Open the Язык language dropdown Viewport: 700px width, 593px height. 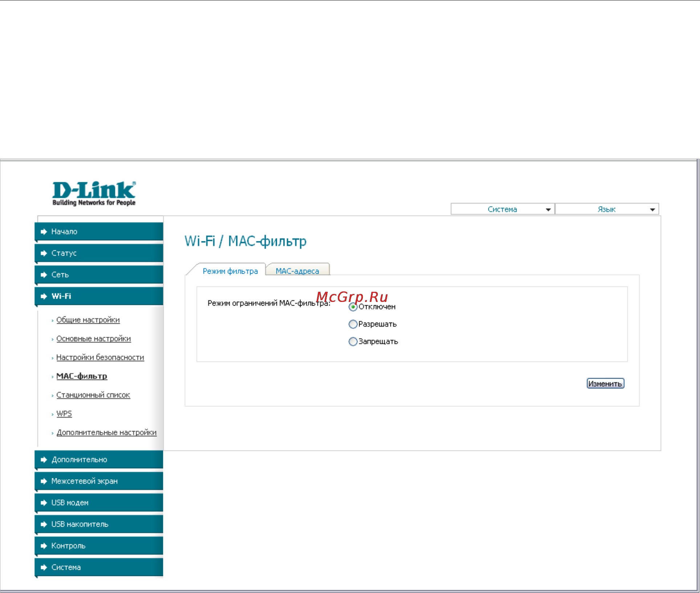pyautogui.click(x=607, y=209)
